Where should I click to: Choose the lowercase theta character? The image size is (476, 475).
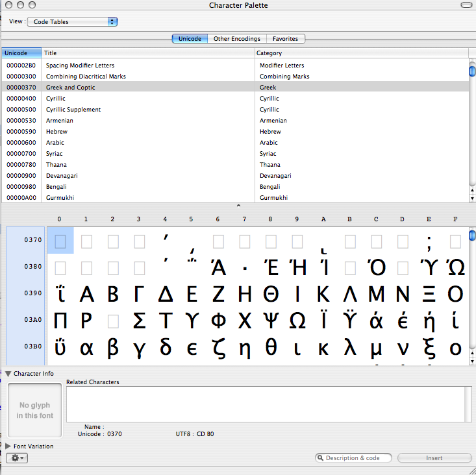[x=271, y=348]
